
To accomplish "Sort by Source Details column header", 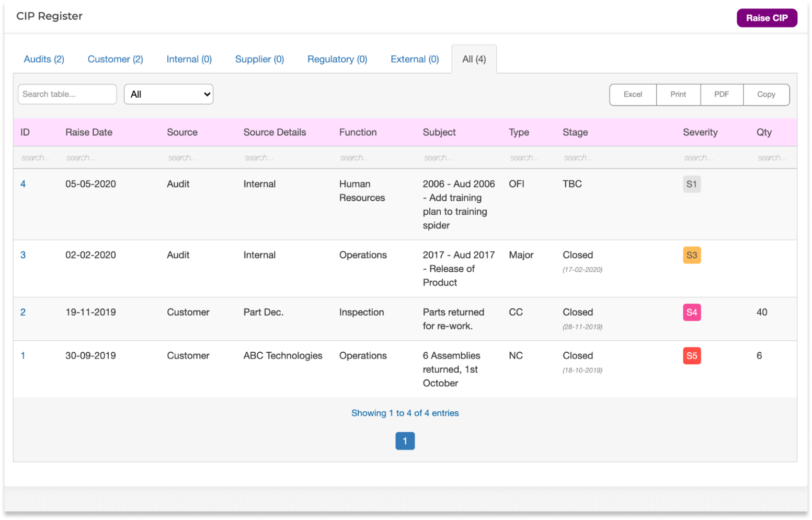I will pos(275,132).
